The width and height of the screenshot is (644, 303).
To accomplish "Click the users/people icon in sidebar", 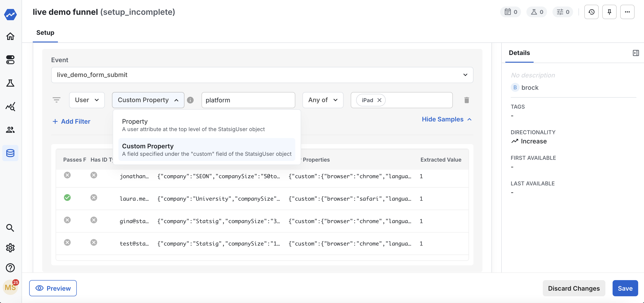I will [11, 130].
